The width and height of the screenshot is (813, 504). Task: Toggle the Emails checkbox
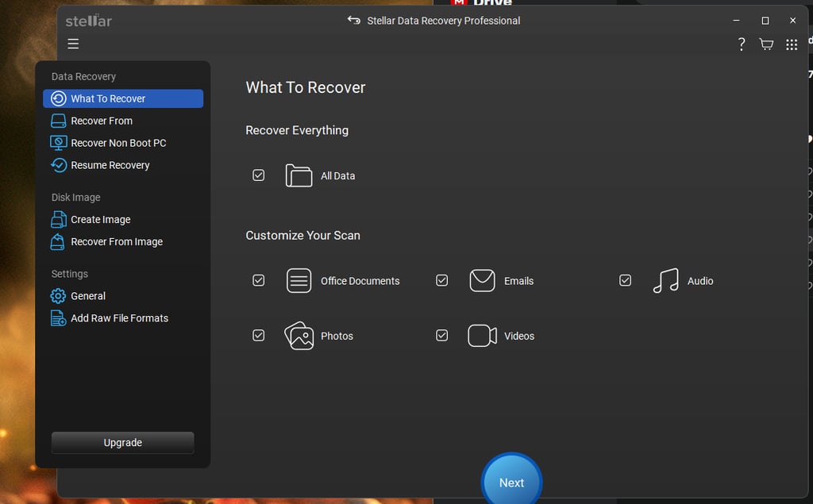pyautogui.click(x=441, y=280)
